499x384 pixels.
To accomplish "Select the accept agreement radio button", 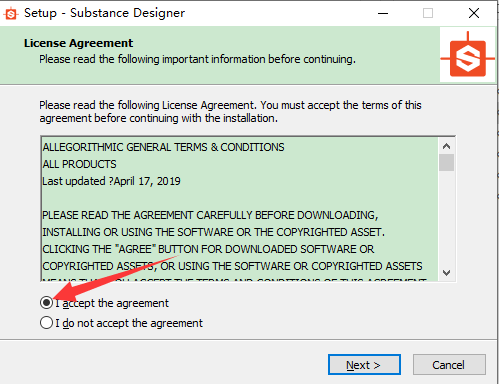I will (x=46, y=303).
